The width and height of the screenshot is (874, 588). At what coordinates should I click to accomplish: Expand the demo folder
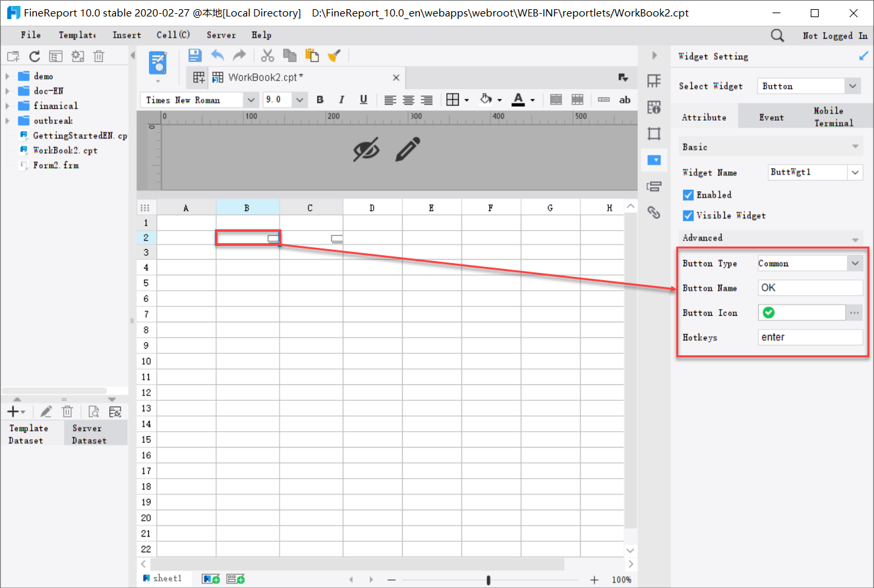click(7, 76)
